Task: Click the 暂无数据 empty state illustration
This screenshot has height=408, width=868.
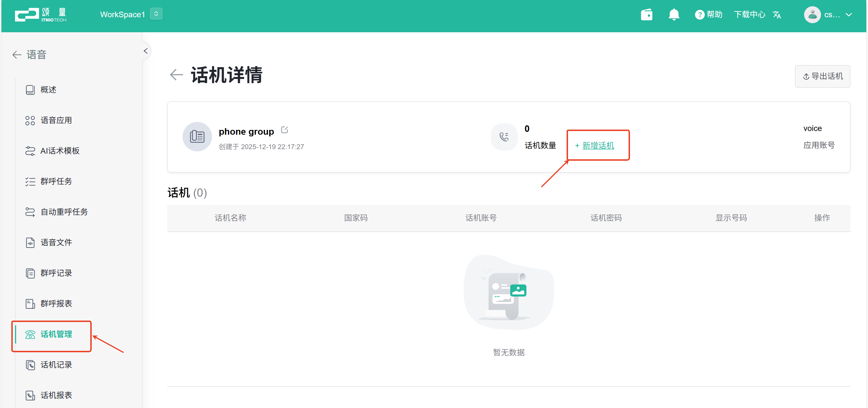Action: (x=509, y=292)
